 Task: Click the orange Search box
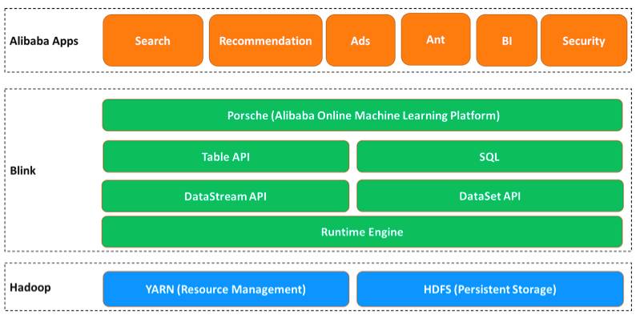pyautogui.click(x=153, y=40)
